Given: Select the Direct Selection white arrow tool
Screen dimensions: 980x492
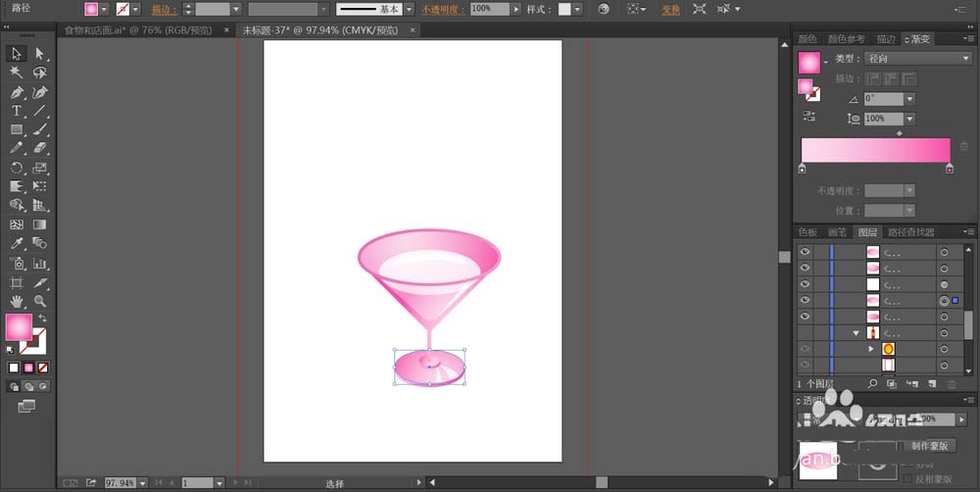Looking at the screenshot, I should coord(40,54).
